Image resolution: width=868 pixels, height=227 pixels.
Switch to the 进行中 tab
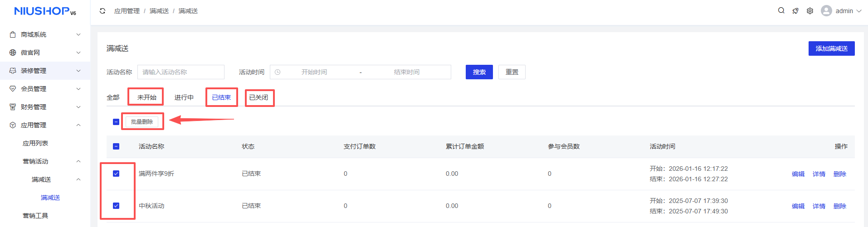point(184,97)
